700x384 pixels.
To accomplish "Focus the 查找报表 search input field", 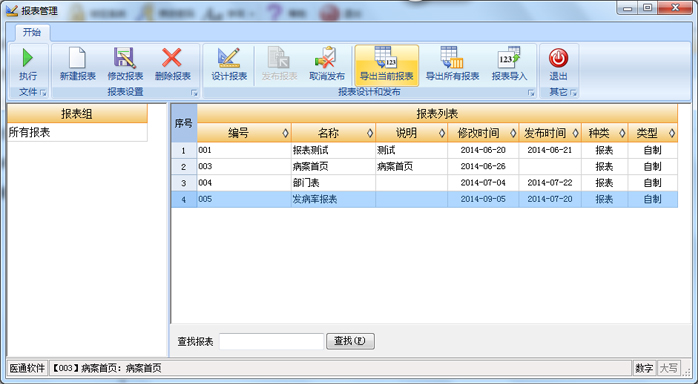I will pyautogui.click(x=271, y=342).
